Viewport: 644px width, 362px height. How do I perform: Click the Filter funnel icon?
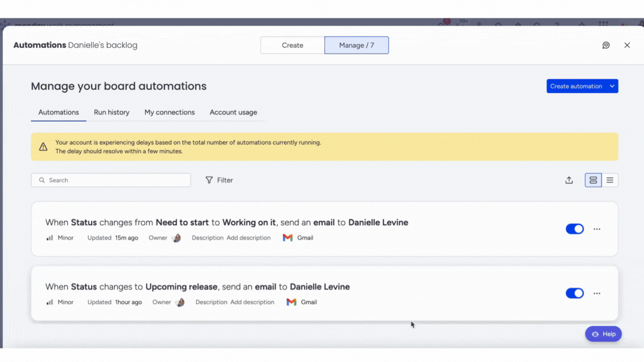(209, 180)
